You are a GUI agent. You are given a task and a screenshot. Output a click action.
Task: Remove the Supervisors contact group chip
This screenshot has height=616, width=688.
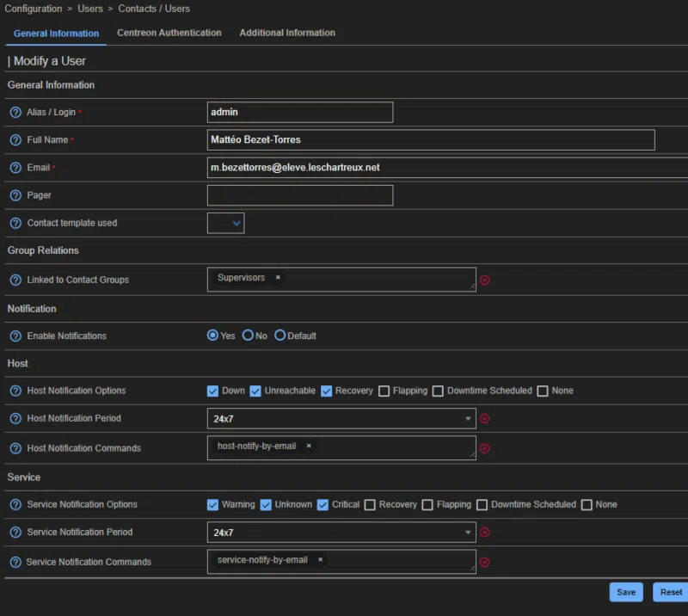point(277,278)
